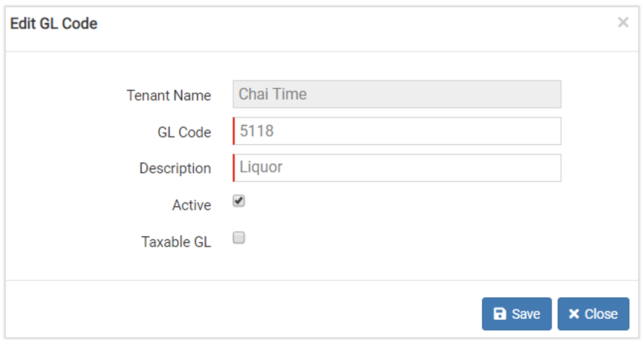Click the X icon on Close button
Image resolution: width=644 pixels, height=345 pixels.
[574, 314]
